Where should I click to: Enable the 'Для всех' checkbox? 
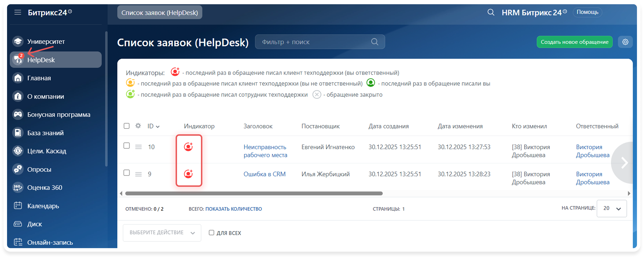(211, 233)
